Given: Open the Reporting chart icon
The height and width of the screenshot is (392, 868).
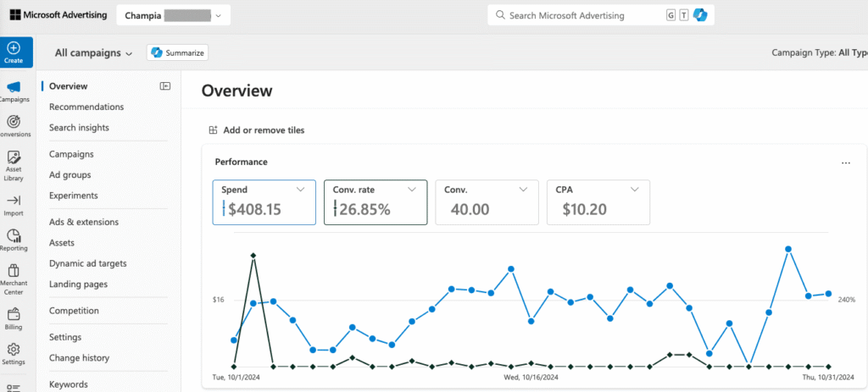Looking at the screenshot, I should (14, 236).
